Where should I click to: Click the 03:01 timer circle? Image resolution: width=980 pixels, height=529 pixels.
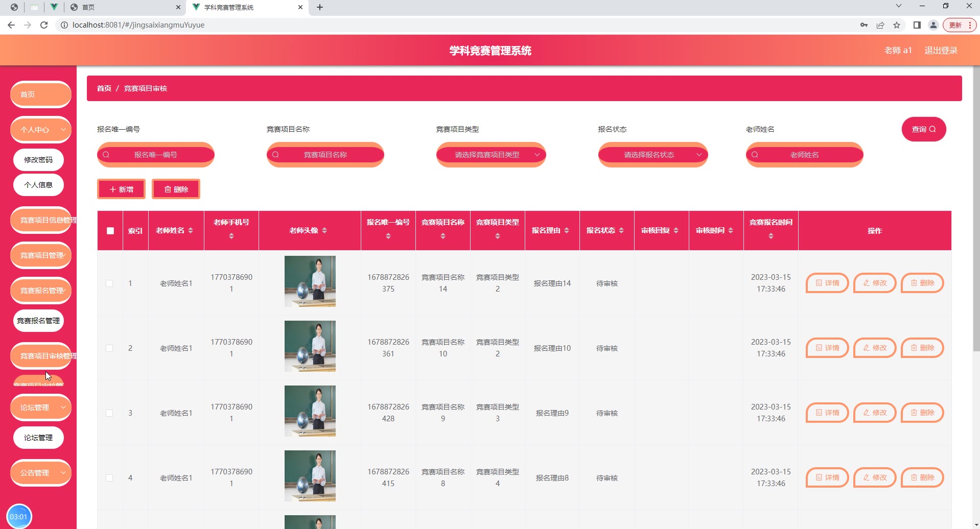pos(19,516)
